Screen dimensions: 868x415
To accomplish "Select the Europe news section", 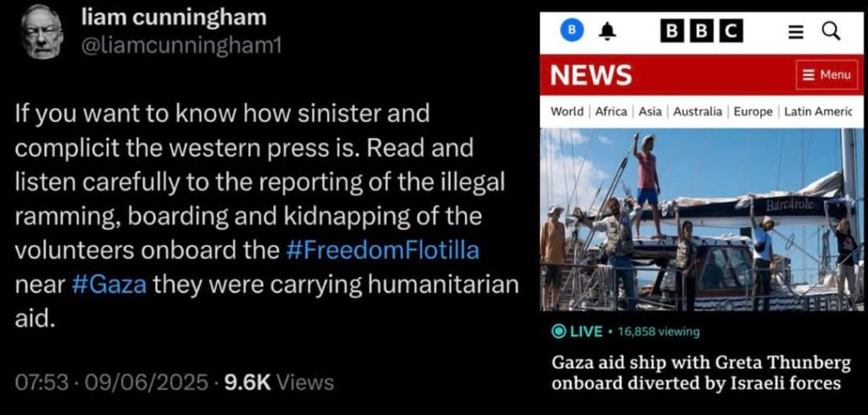I will [753, 111].
